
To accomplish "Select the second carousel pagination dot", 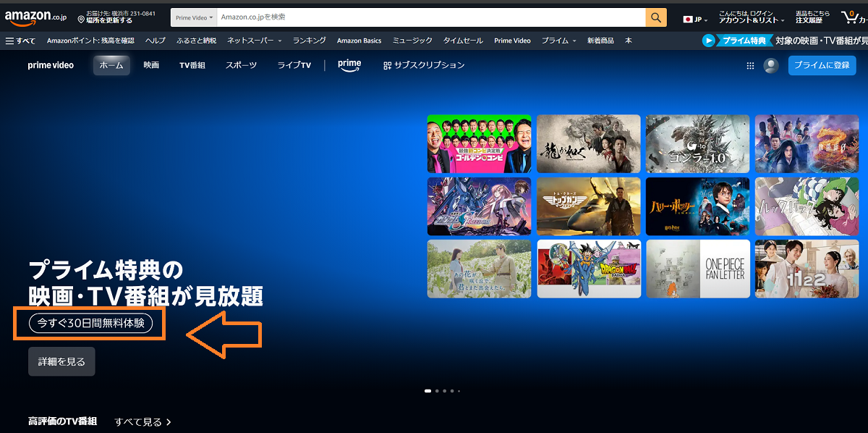I will pyautogui.click(x=437, y=391).
